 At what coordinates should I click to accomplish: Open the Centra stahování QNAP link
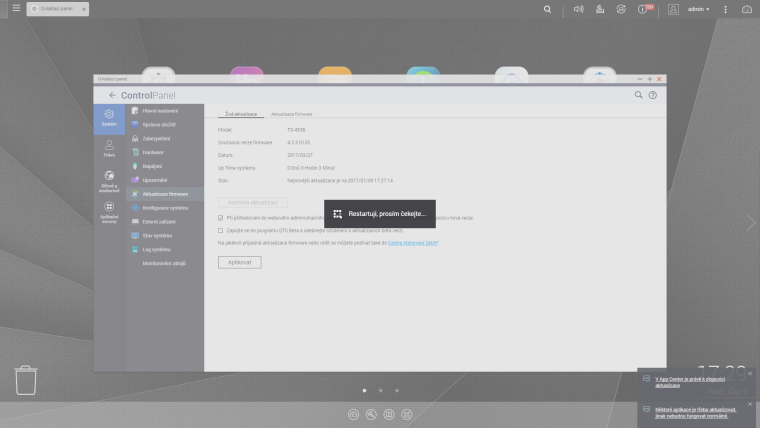point(413,243)
